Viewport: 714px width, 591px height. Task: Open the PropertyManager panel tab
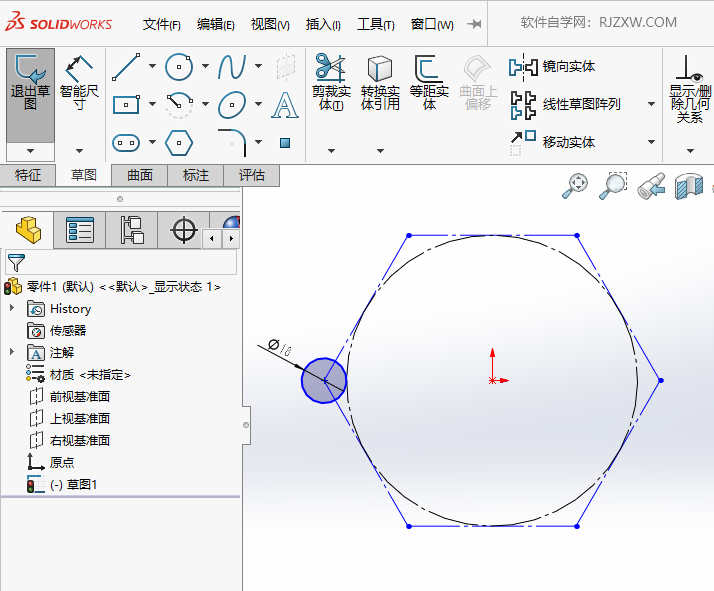point(80,231)
